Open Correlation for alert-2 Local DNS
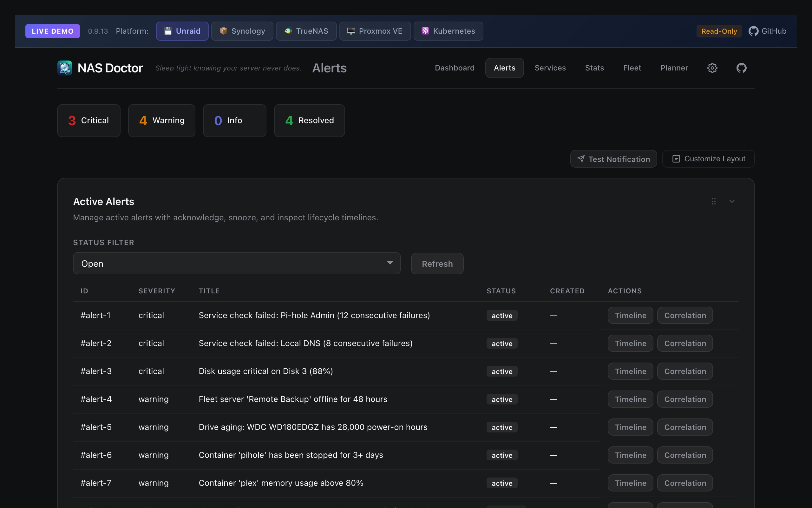 coord(685,343)
